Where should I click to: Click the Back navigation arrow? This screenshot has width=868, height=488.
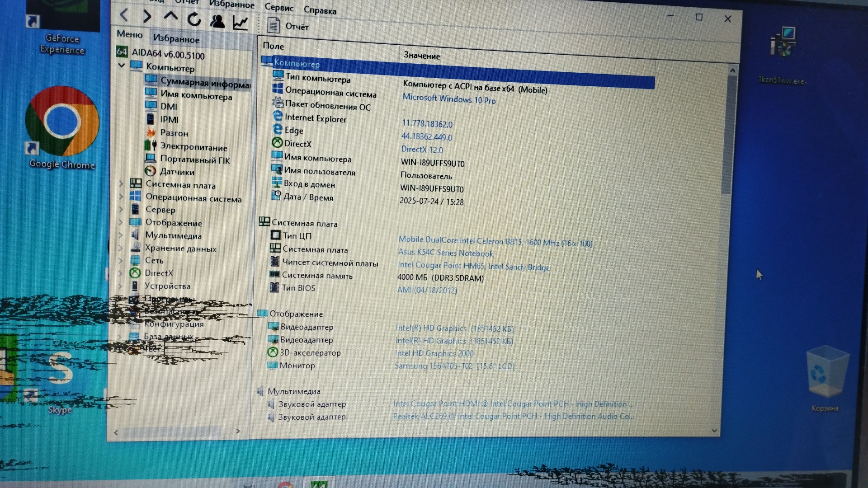click(x=124, y=15)
